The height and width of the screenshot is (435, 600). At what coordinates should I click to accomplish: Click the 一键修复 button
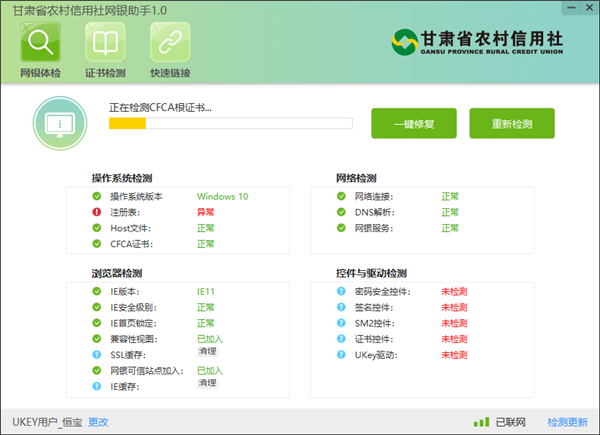[414, 123]
